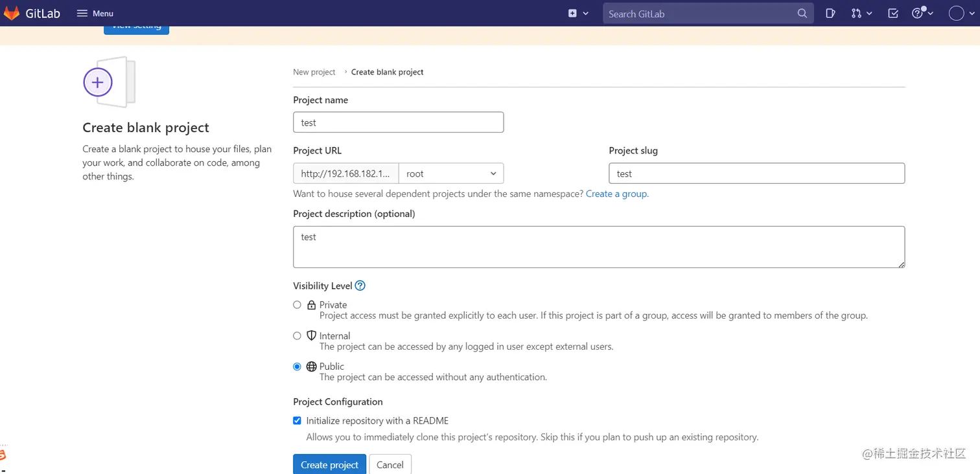Click the http://192.168.182.1 URL prefix
980x474 pixels.
point(345,174)
